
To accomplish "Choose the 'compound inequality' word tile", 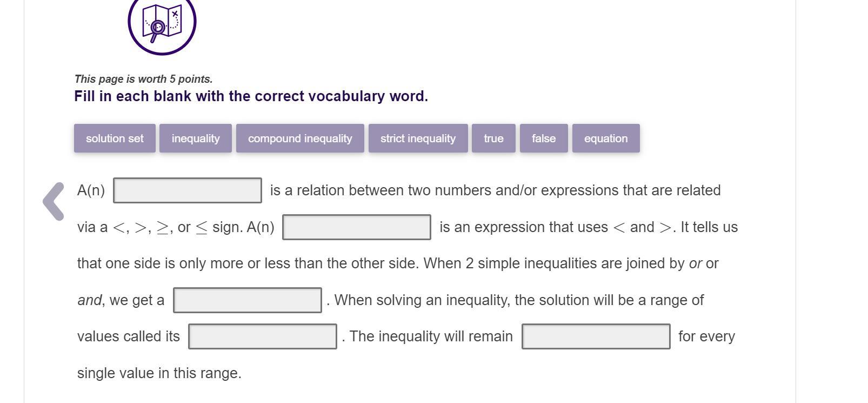I will coord(300,138).
